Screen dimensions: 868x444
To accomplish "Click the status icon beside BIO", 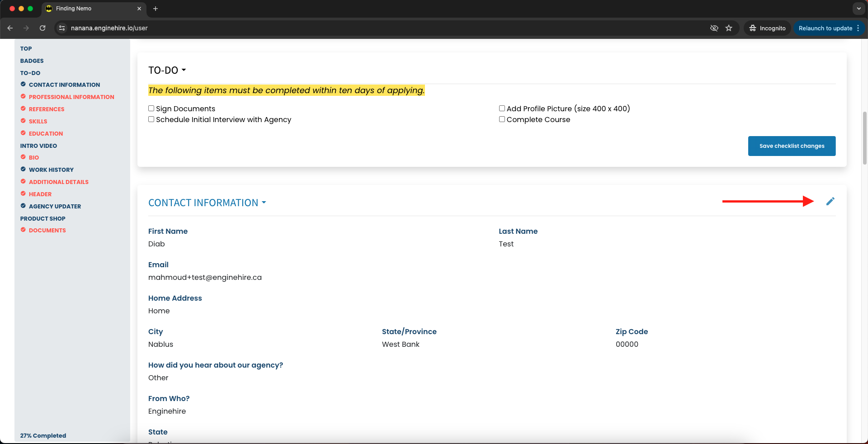I will pos(23,157).
